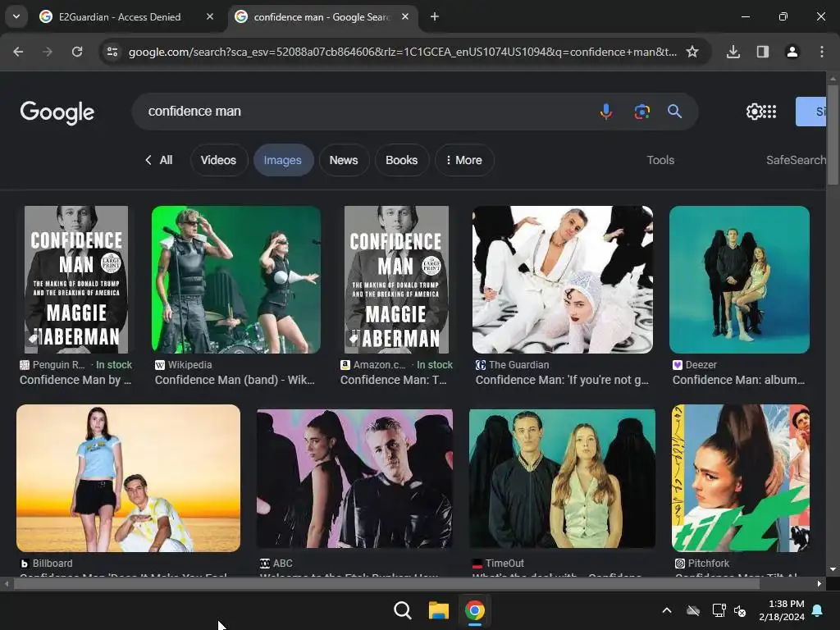Toggle Chrome side panel icon

tap(763, 52)
